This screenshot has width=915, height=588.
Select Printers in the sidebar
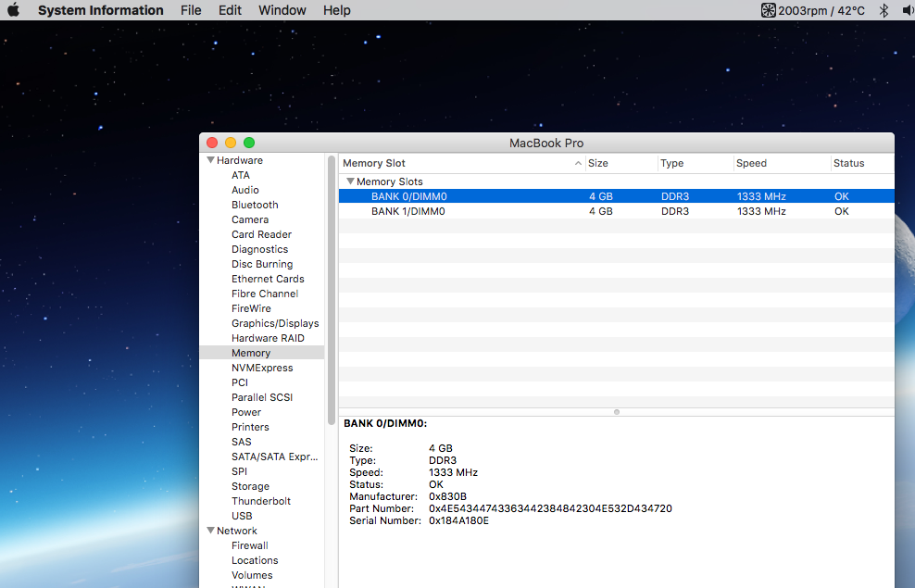coord(250,427)
